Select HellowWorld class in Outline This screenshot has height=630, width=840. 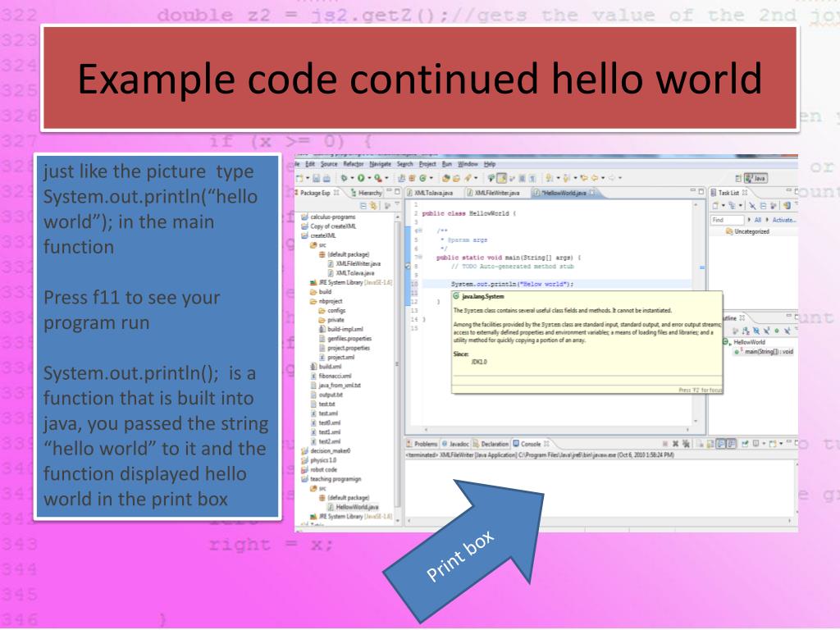(745, 342)
